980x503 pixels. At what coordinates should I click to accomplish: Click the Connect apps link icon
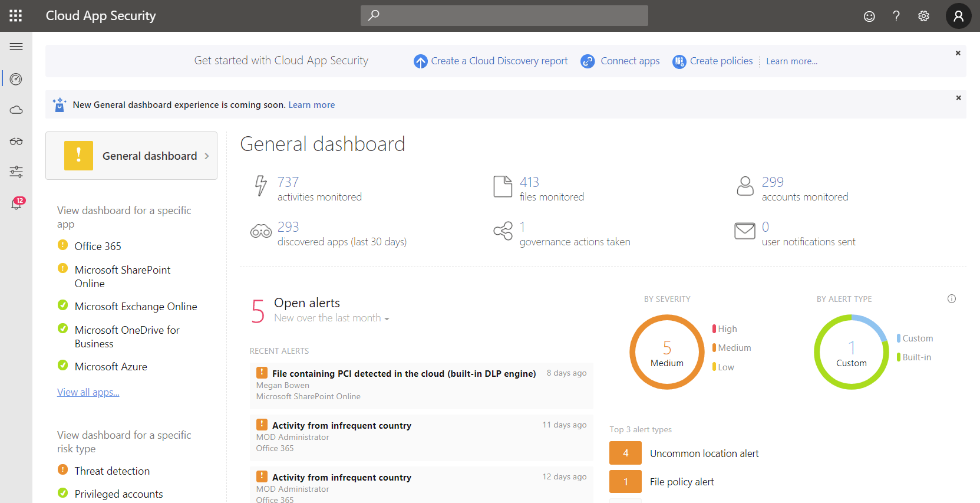588,61
